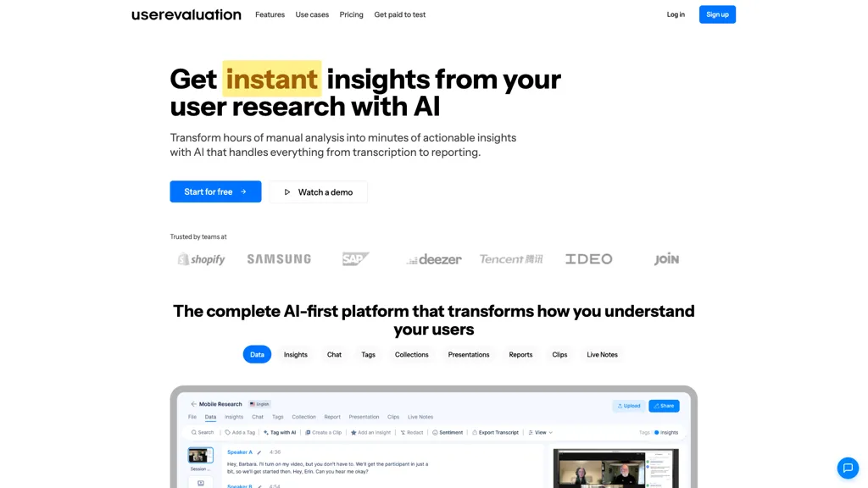Open the View dropdown in transcript toolbar
The height and width of the screenshot is (488, 868).
540,433
